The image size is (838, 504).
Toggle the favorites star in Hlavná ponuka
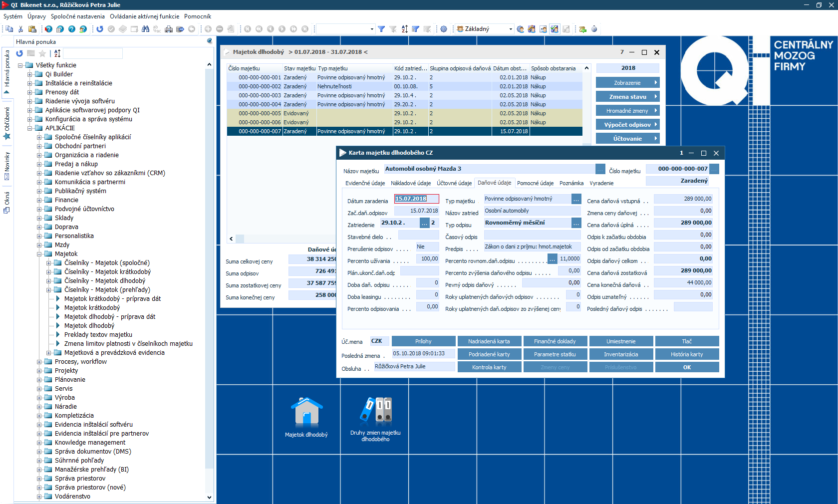(42, 53)
